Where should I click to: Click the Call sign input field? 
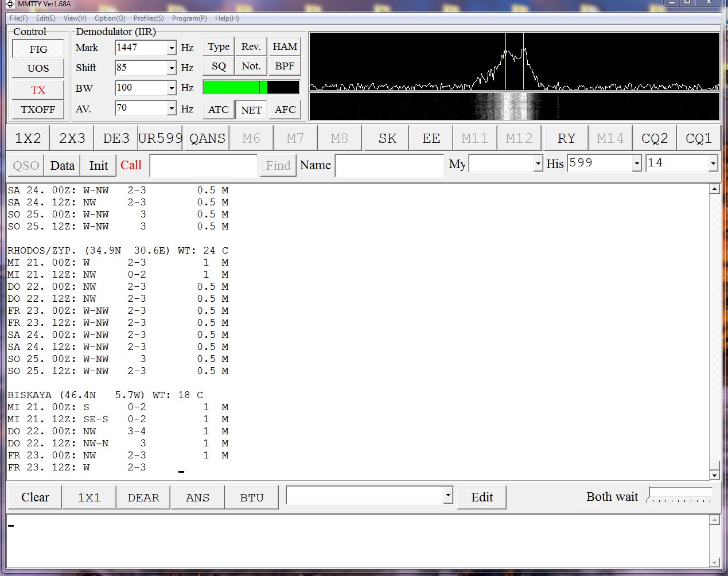[x=203, y=165]
